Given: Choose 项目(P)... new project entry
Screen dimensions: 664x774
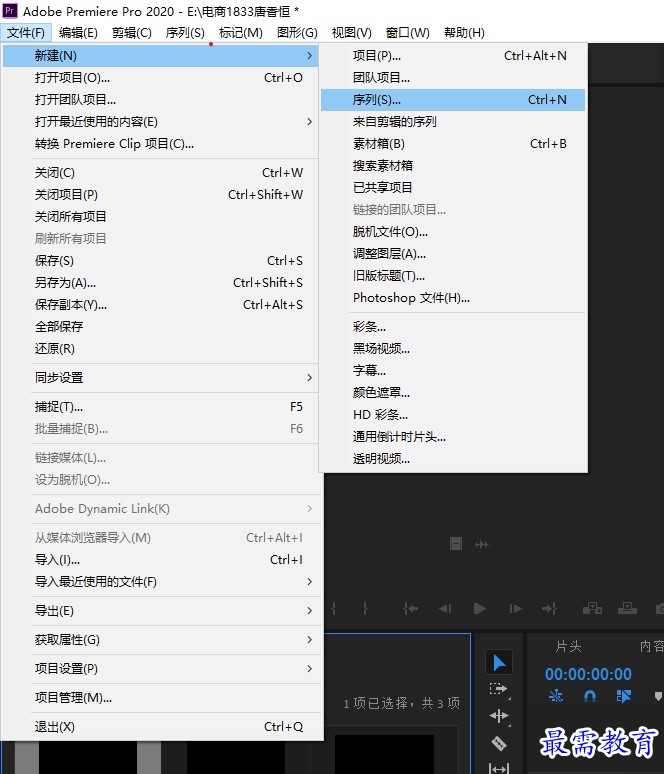Looking at the screenshot, I should point(453,55).
